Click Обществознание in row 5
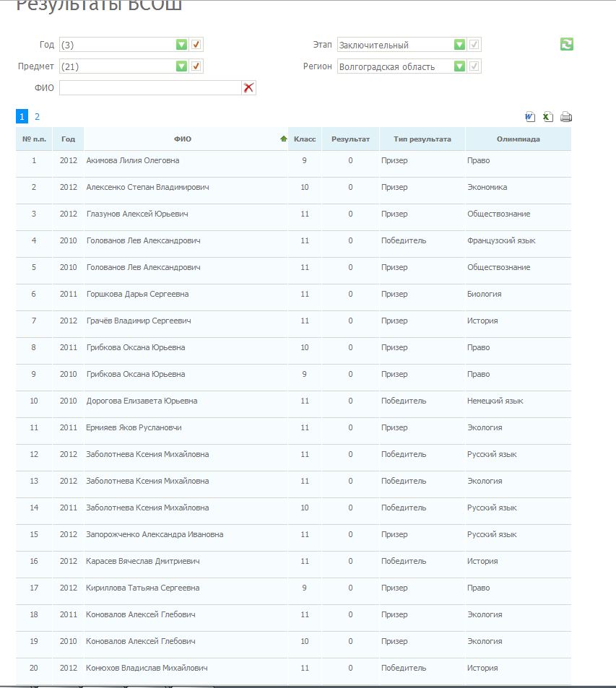This screenshot has height=688, width=616. click(x=498, y=268)
